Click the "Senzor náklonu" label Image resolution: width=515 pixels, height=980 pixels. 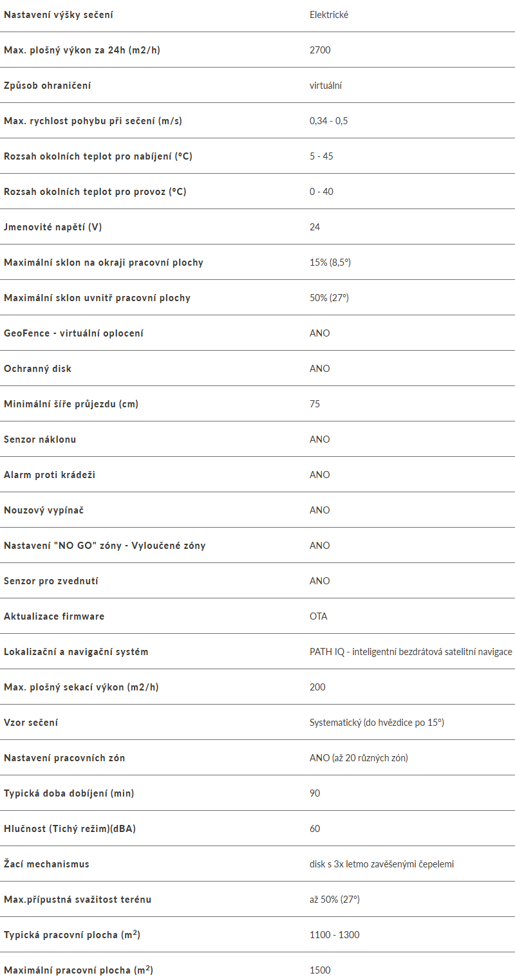pyautogui.click(x=40, y=439)
